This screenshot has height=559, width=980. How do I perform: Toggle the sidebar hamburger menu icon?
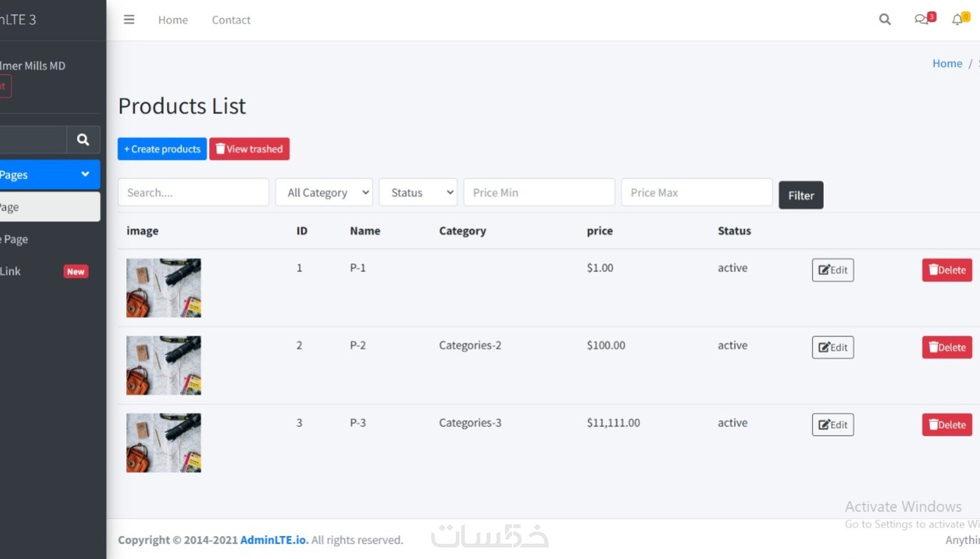(129, 20)
